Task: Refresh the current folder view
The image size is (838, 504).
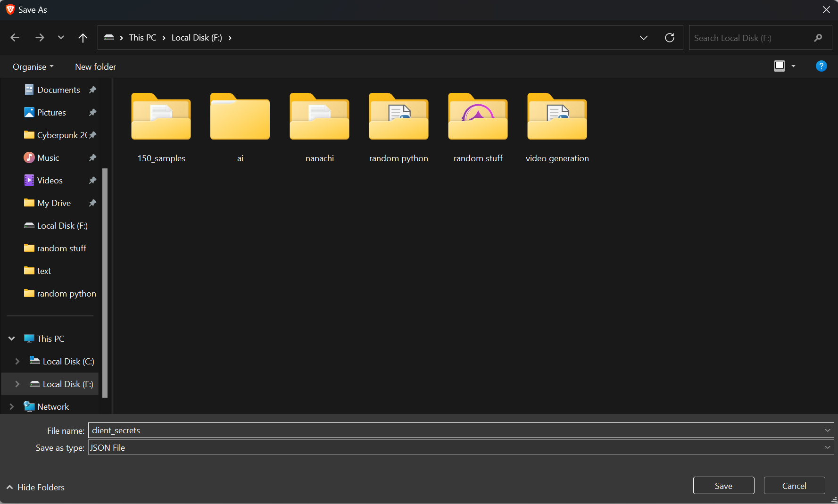Action: 670,38
